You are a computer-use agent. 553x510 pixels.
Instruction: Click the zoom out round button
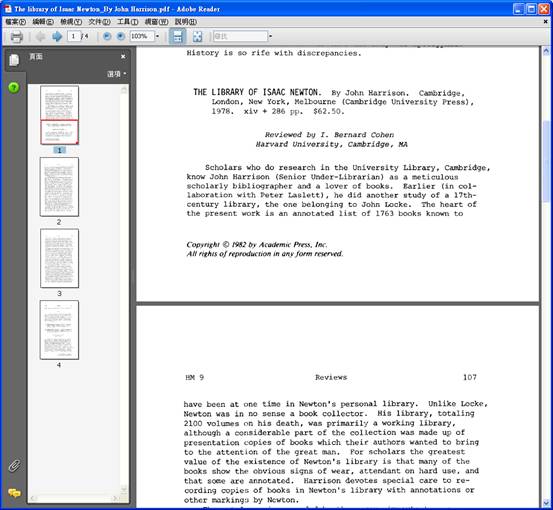pos(107,36)
